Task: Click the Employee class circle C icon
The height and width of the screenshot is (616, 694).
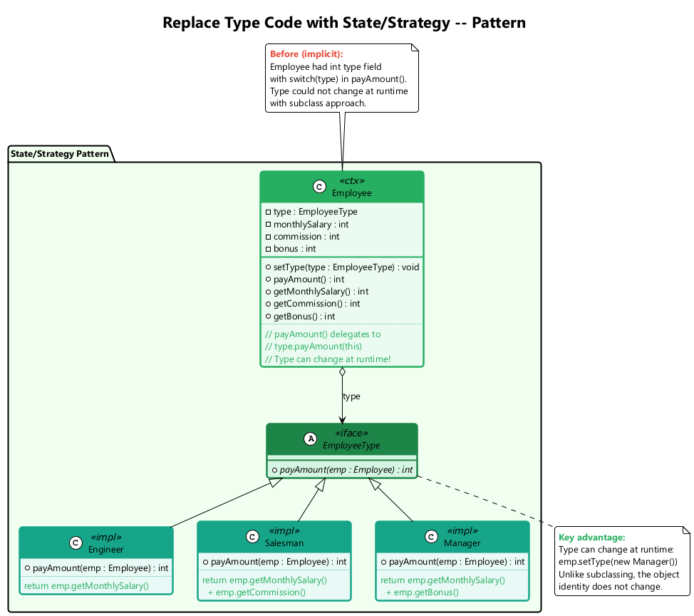Action: (x=319, y=187)
